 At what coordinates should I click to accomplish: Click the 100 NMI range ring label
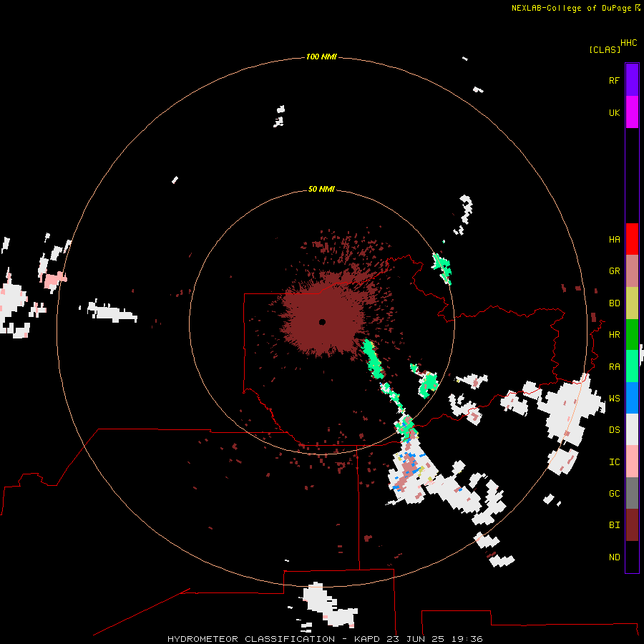(321, 57)
